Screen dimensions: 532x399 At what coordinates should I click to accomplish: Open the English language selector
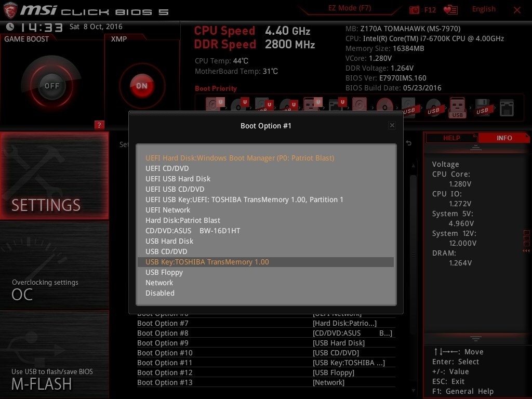(x=484, y=9)
